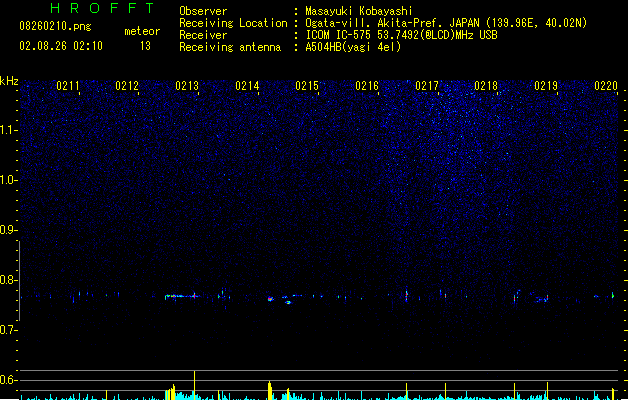
Task: Click the 0.7 kHz axis label
Action: point(8,330)
